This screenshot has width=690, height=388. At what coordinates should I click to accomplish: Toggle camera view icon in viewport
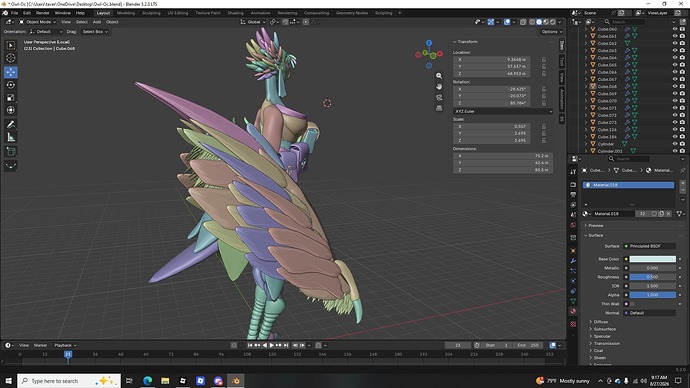point(439,98)
